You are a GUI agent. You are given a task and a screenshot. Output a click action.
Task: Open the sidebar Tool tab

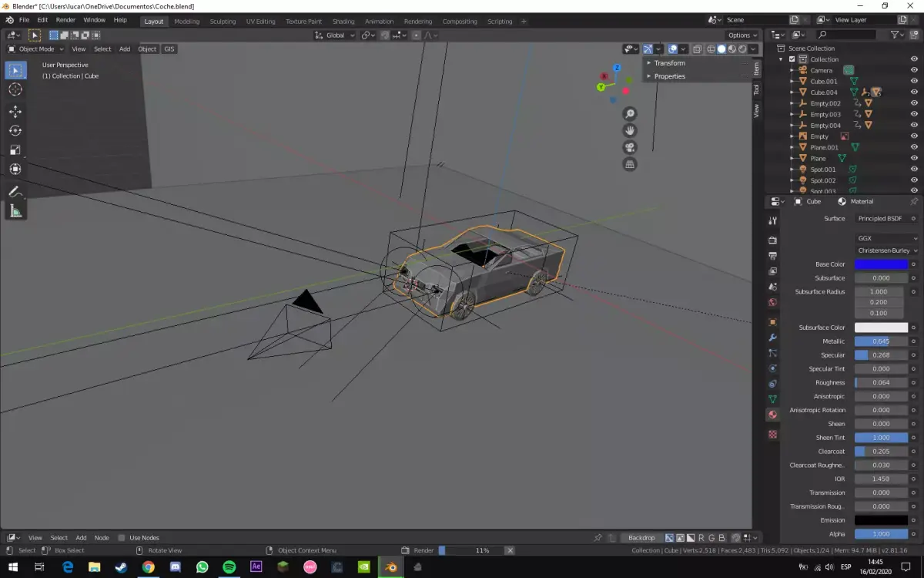pyautogui.click(x=756, y=89)
